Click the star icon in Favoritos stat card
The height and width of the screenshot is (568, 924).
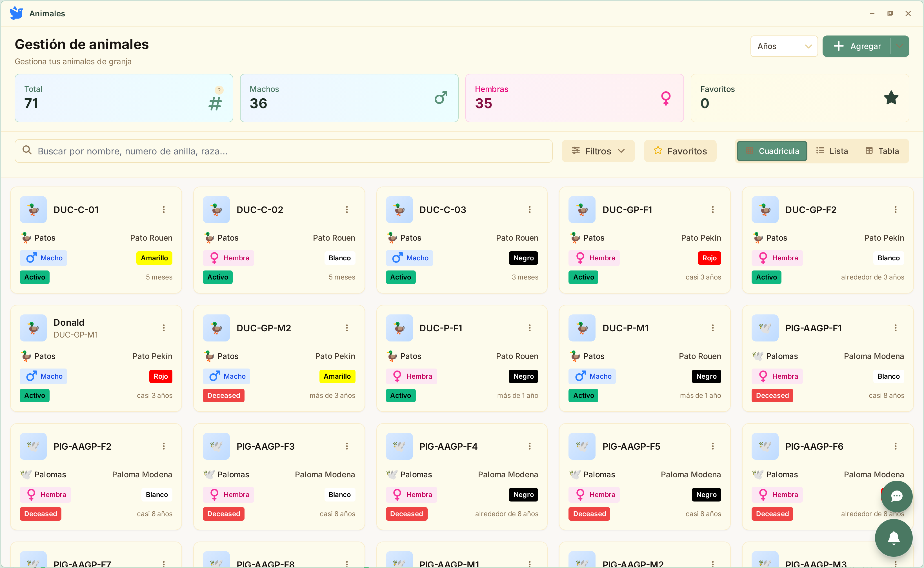point(891,98)
